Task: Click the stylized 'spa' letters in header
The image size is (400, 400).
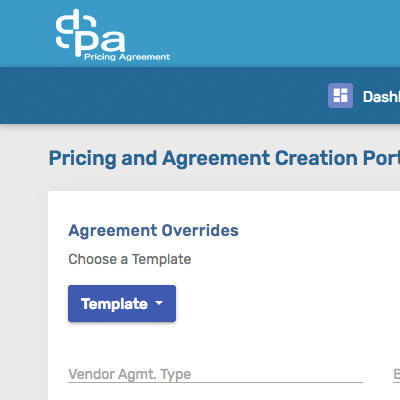Action: click(90, 33)
